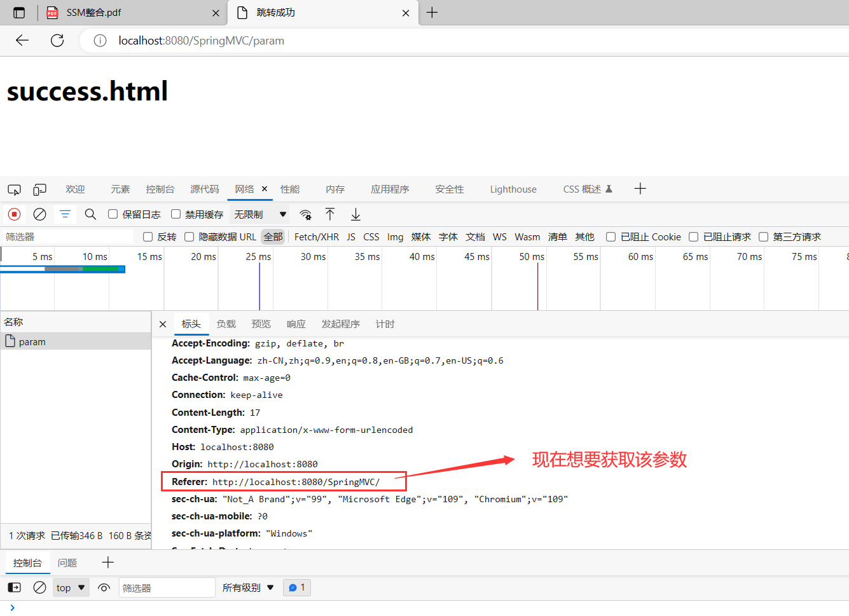The height and width of the screenshot is (616, 849).
Task: Select the 响应 detail tab
Action: coord(296,324)
